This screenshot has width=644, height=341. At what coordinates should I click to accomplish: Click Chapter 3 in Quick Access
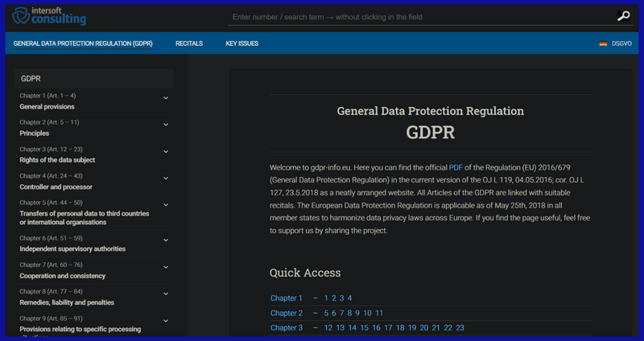tap(287, 328)
